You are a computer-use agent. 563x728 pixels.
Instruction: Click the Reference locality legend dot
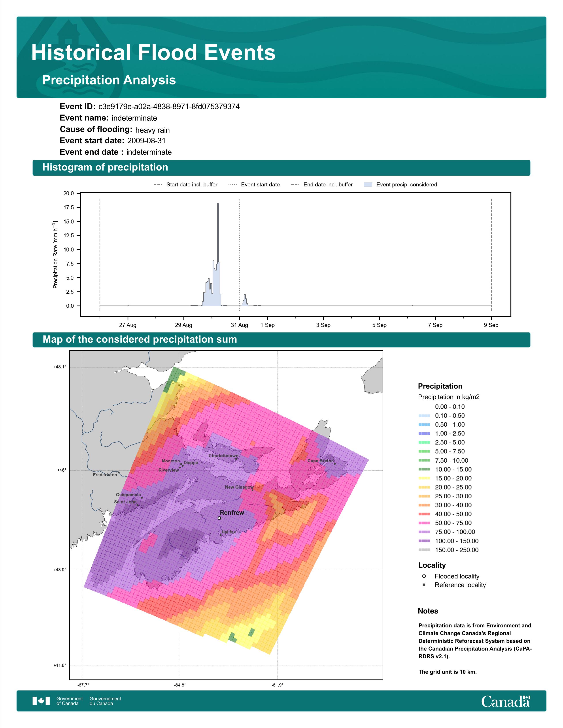[424, 585]
